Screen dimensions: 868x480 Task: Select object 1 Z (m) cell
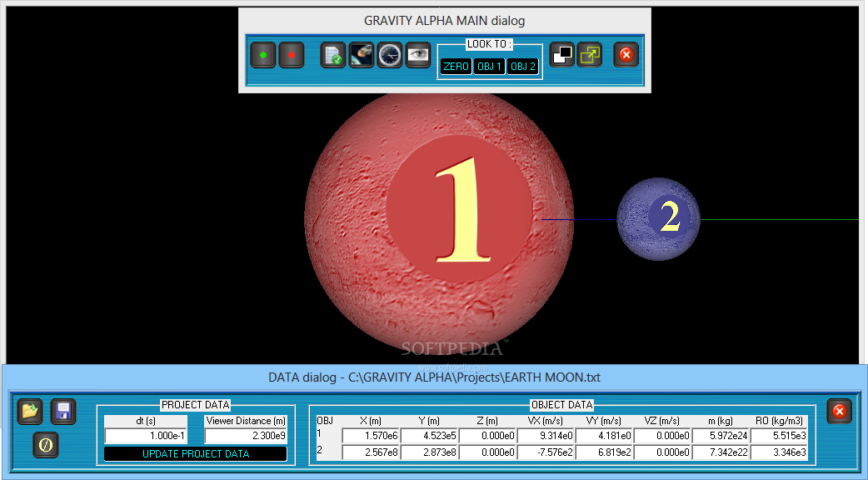pos(487,436)
